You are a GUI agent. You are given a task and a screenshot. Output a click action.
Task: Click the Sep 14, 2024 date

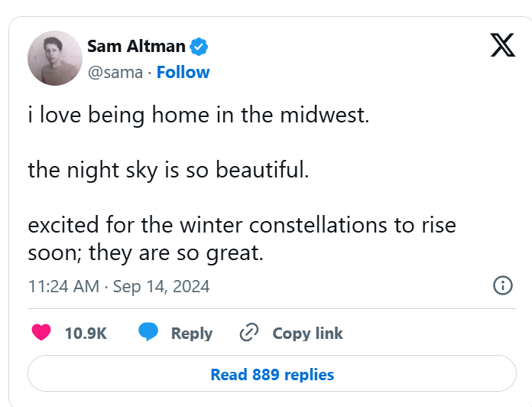[161, 287]
